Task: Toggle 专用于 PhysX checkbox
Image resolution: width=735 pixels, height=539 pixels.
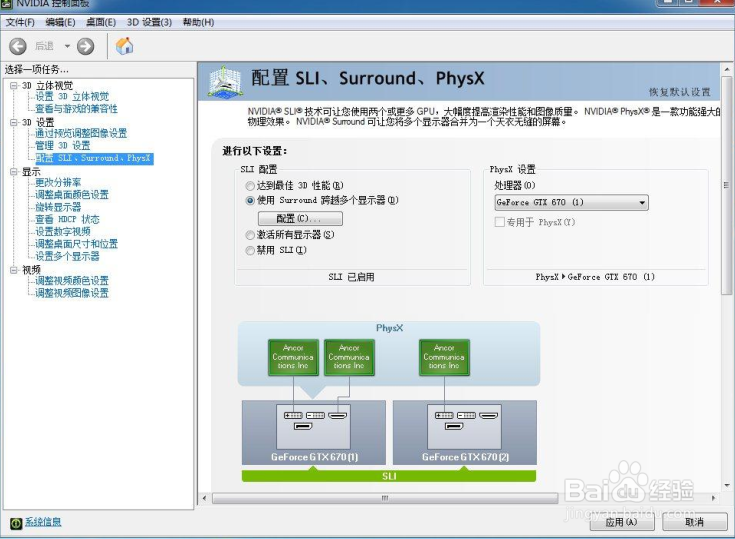Action: click(500, 222)
